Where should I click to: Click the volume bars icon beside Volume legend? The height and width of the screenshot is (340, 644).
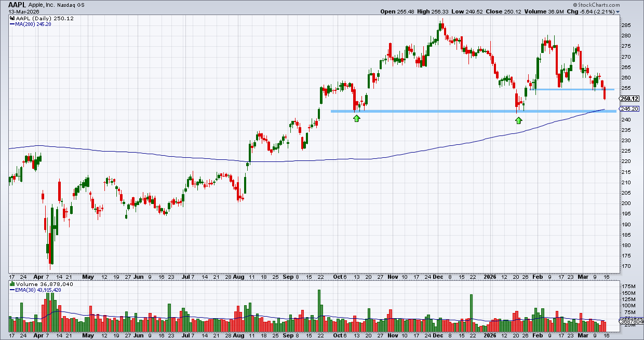11,284
